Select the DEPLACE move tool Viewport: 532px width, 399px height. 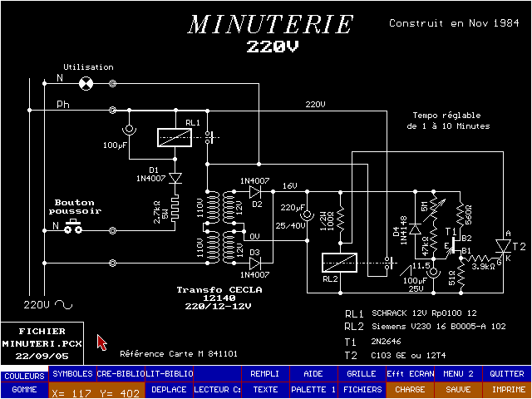(x=169, y=388)
